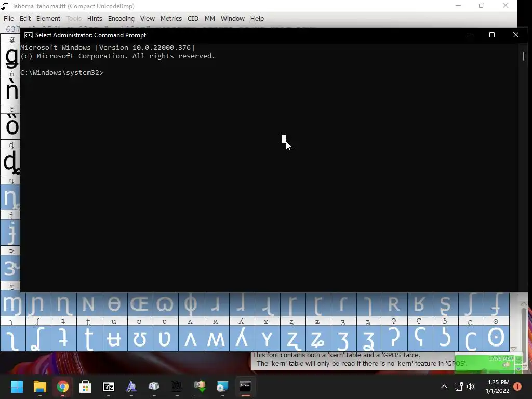Viewport: 532px width, 399px height.
Task: Select the esh (ʃ) glyph cell
Action: pos(470,303)
